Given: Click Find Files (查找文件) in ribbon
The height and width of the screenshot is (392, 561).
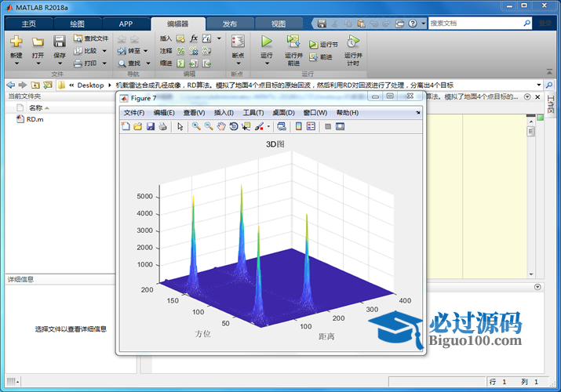Looking at the screenshot, I should (91, 38).
